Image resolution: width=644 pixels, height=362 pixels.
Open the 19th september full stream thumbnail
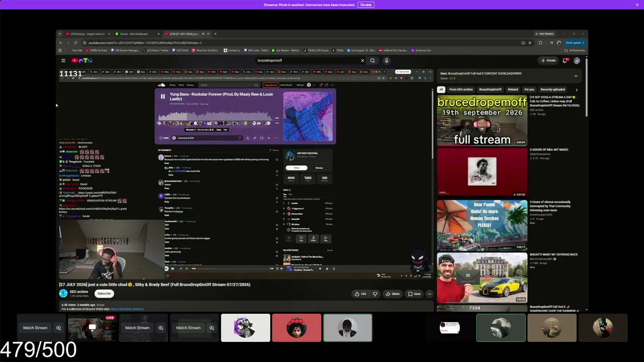[x=482, y=120]
